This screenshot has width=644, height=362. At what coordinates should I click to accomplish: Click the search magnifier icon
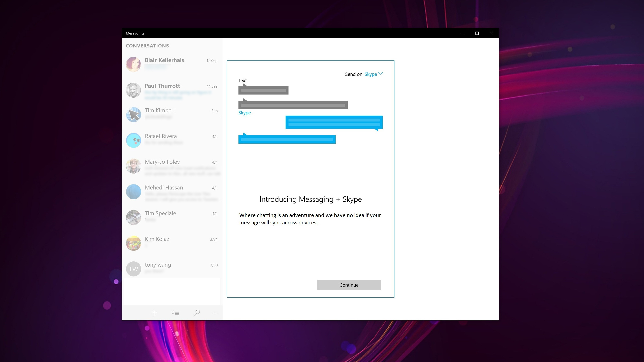[197, 313]
